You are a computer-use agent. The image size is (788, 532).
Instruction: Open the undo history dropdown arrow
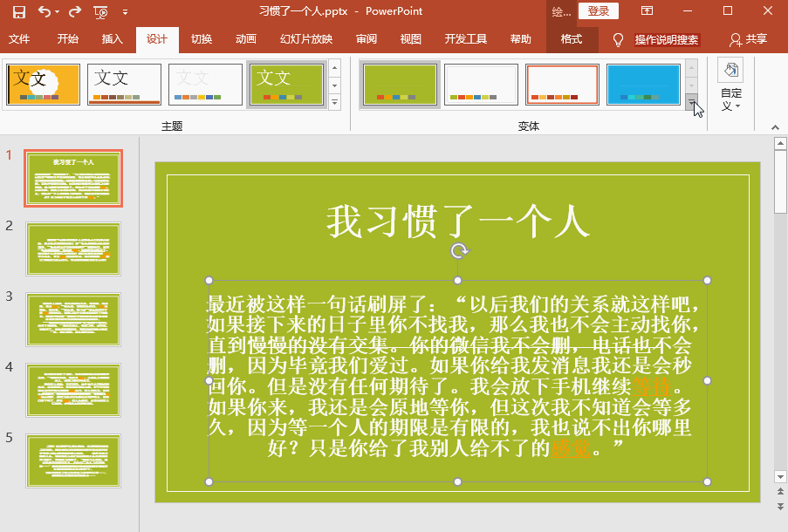pyautogui.click(x=57, y=11)
